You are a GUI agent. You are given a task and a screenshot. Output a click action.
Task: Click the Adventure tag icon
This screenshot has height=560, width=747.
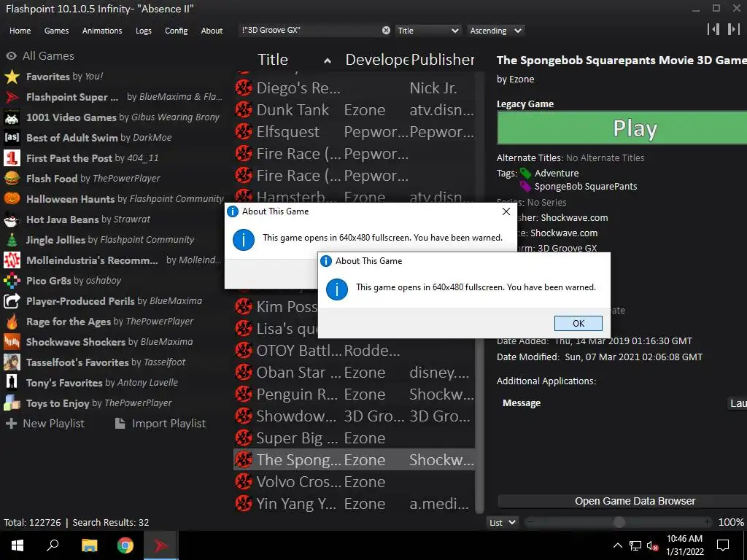[x=525, y=174]
